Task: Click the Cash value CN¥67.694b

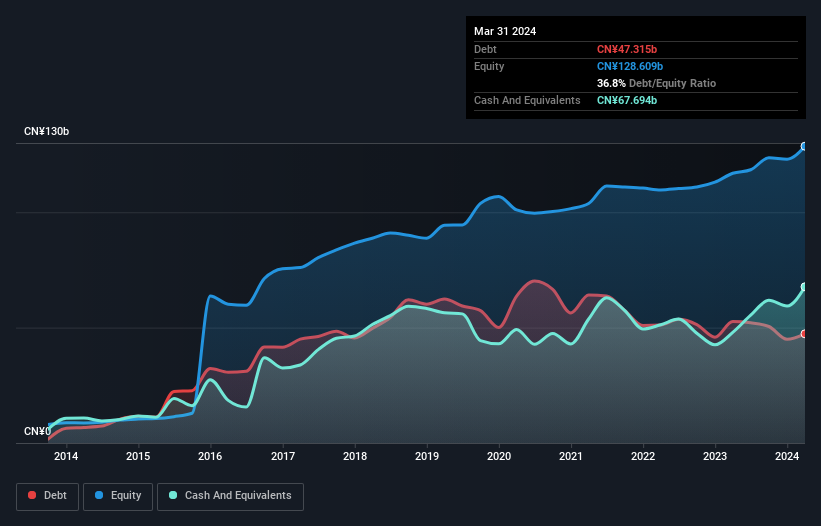Action: [x=627, y=100]
